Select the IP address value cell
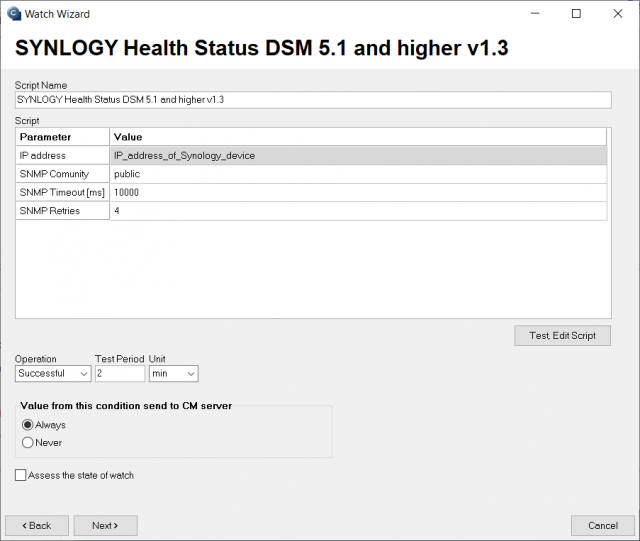640x541 pixels. [x=358, y=156]
